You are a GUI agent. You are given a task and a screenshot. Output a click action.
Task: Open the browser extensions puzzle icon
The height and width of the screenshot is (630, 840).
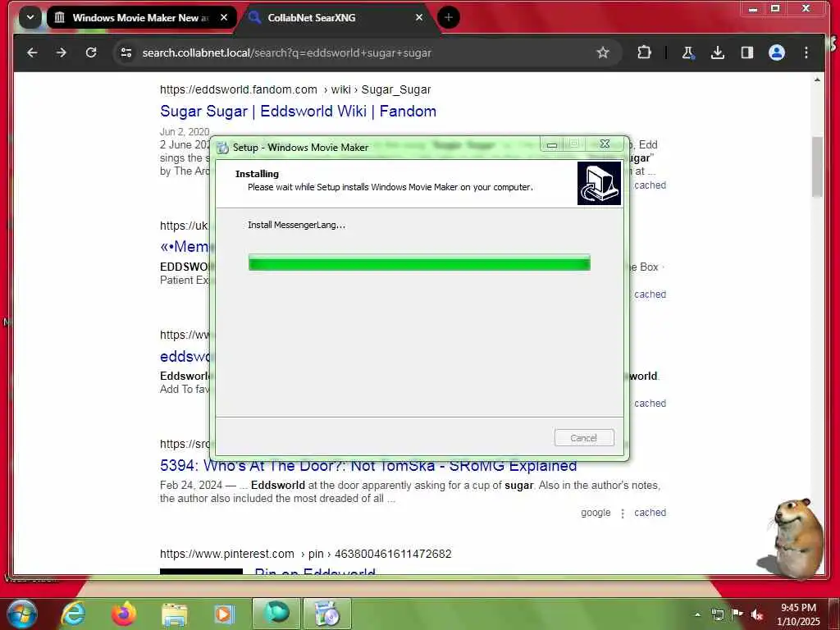644,52
